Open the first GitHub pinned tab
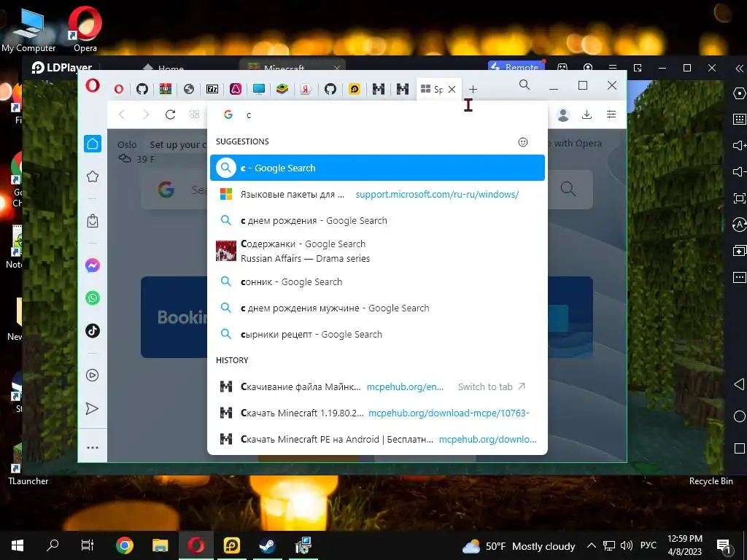Viewport: 747px width, 560px height. 142,88
